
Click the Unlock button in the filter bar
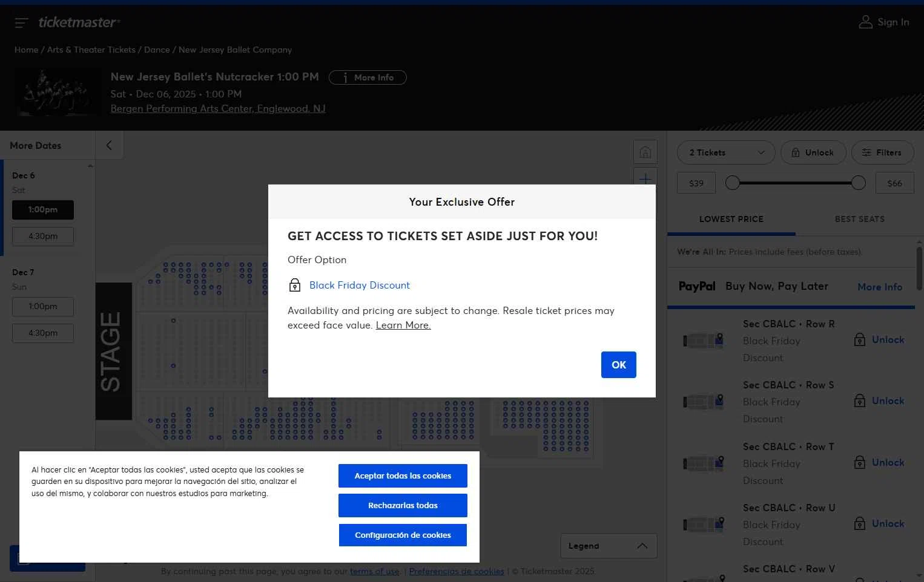click(x=812, y=152)
